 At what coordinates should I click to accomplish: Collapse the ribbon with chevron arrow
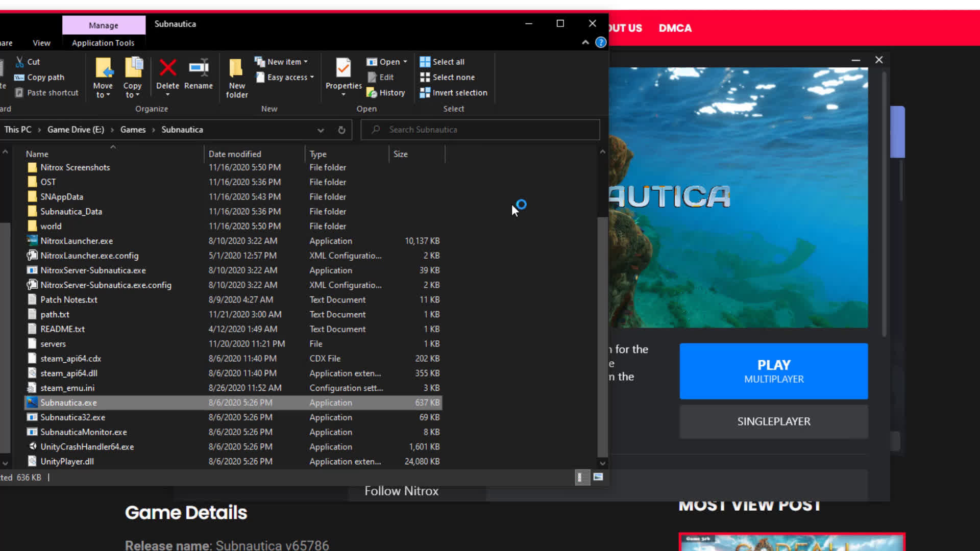[x=585, y=42]
